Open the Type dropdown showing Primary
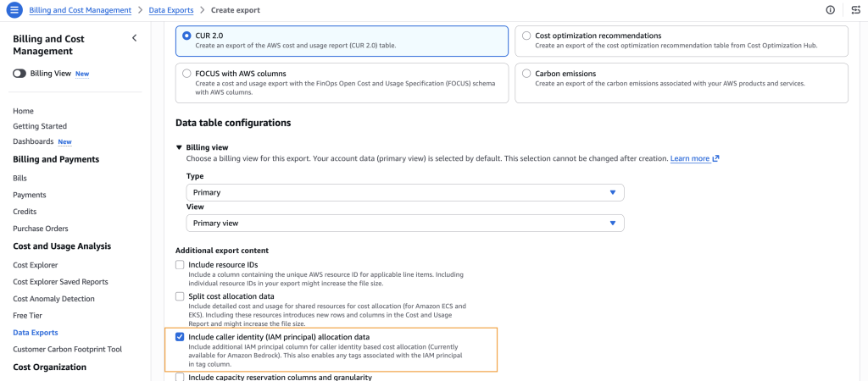Screen dimensions: 868x381 tap(404, 192)
